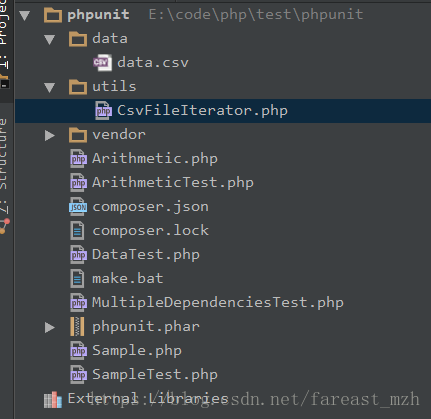The height and width of the screenshot is (419, 431).
Task: Click the archive icon beside phpunit.phar
Action: point(77,326)
